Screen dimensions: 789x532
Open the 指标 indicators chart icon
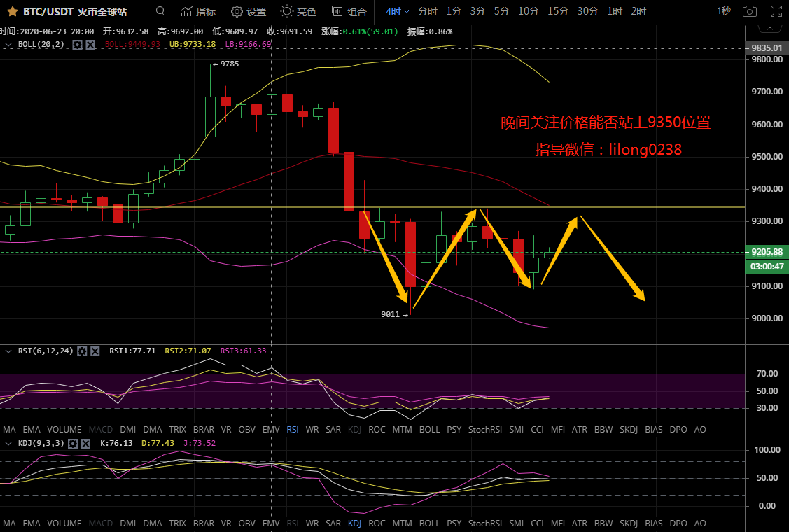pos(198,11)
